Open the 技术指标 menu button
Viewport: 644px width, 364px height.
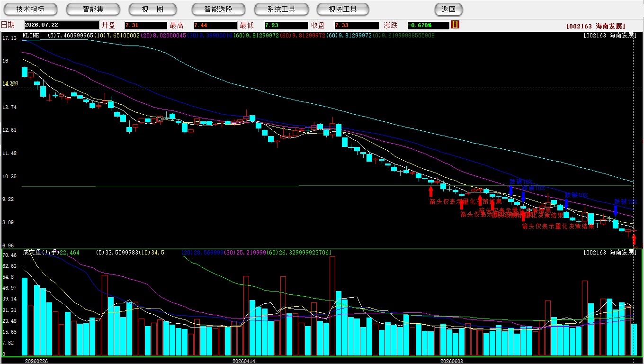[30, 9]
